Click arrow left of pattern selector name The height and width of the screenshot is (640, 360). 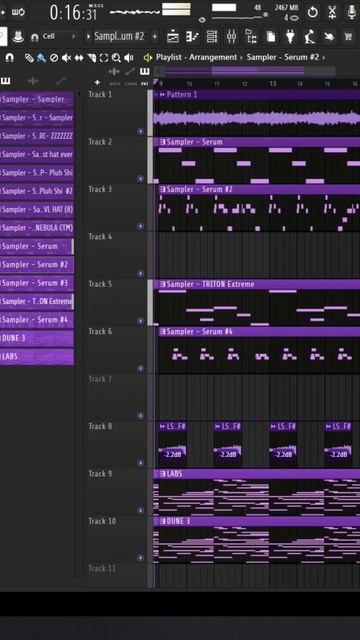click(x=89, y=36)
